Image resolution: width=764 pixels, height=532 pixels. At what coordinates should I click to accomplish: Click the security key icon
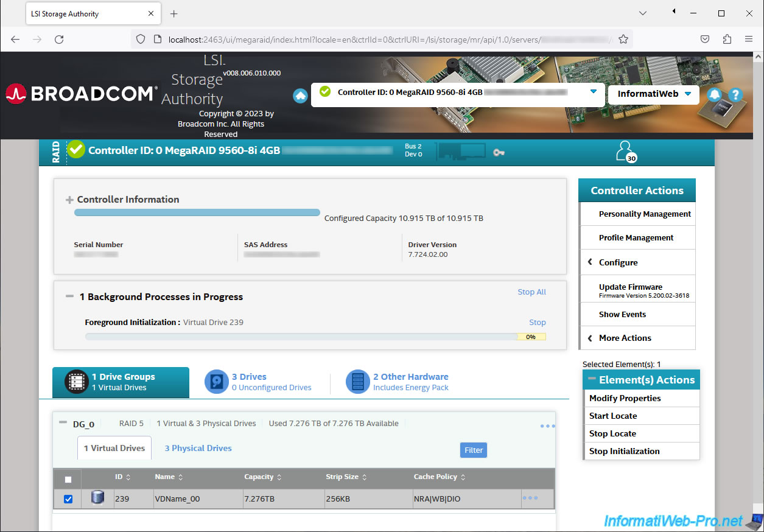tap(499, 152)
